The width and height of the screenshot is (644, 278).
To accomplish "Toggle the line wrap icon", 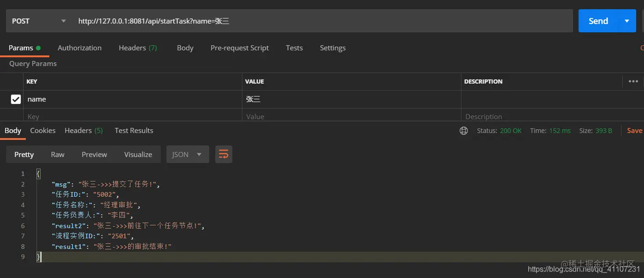I will (224, 154).
